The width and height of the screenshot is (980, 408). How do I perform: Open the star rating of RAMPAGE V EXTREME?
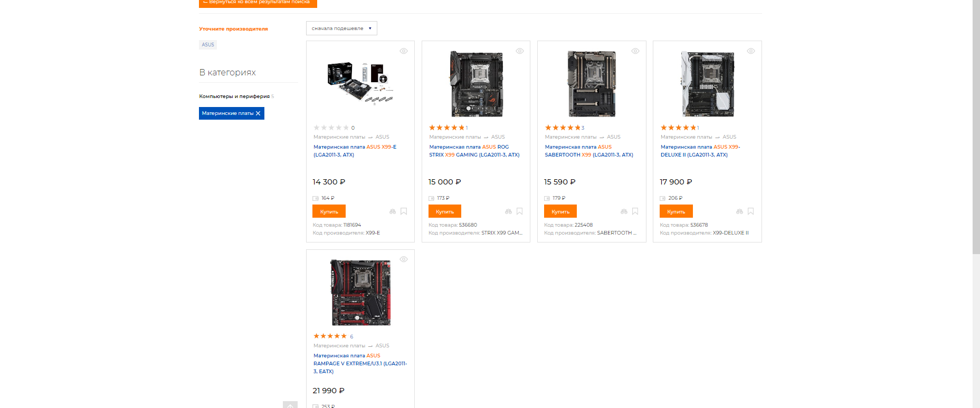330,336
